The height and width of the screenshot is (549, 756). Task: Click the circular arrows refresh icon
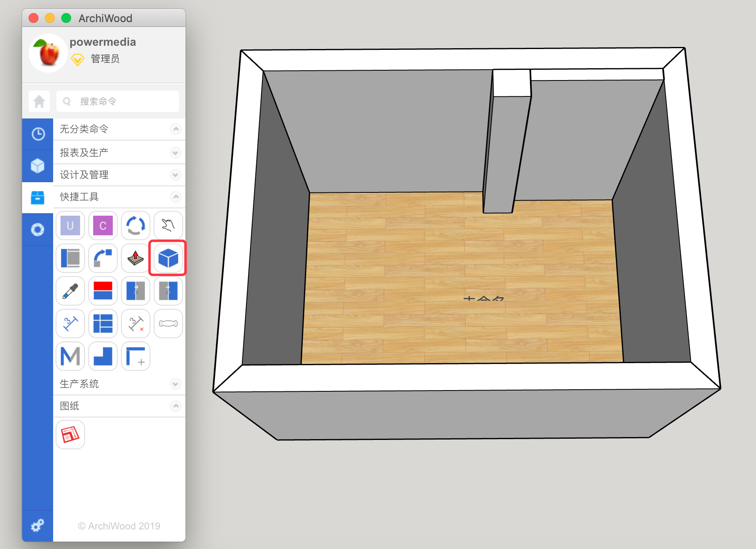(136, 225)
